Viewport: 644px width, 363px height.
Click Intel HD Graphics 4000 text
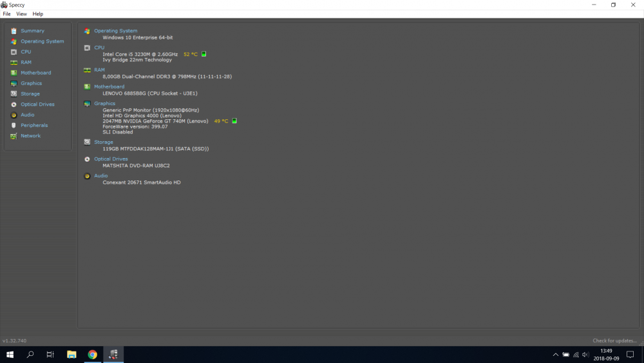click(x=142, y=116)
